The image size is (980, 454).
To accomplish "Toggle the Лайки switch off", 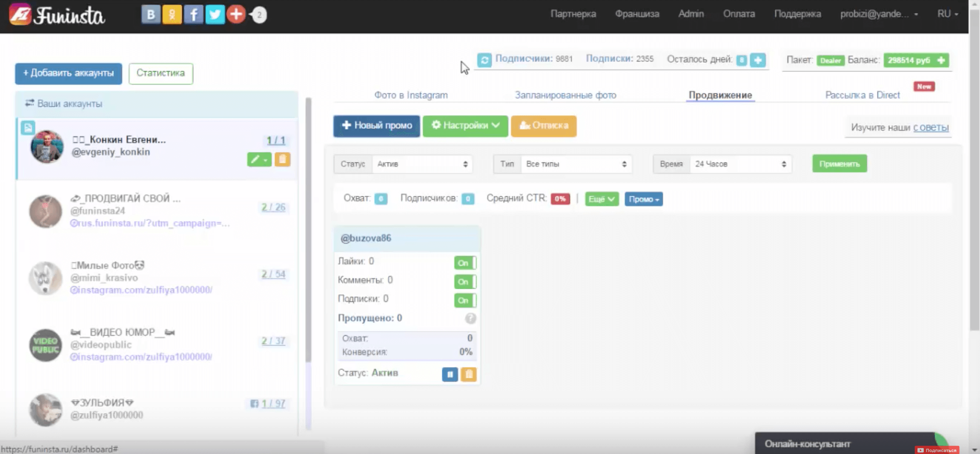I will coord(465,263).
